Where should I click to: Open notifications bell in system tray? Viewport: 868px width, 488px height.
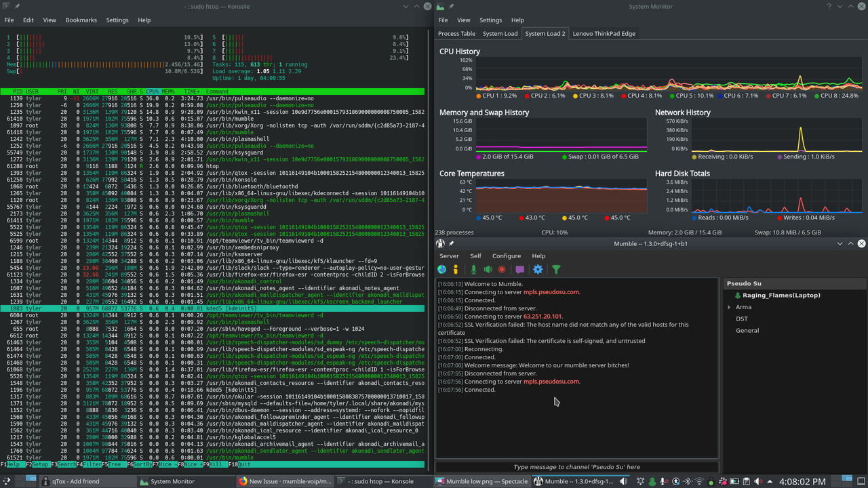(x=640, y=481)
